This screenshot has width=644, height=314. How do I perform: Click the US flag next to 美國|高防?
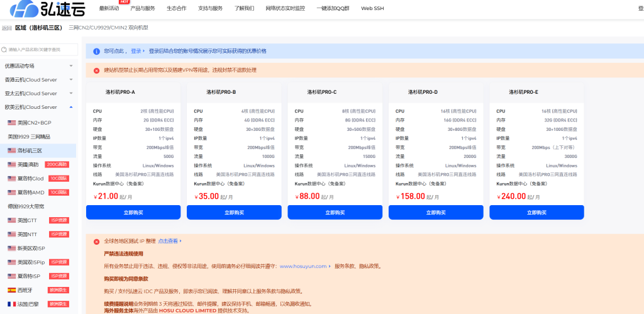pos(11,164)
